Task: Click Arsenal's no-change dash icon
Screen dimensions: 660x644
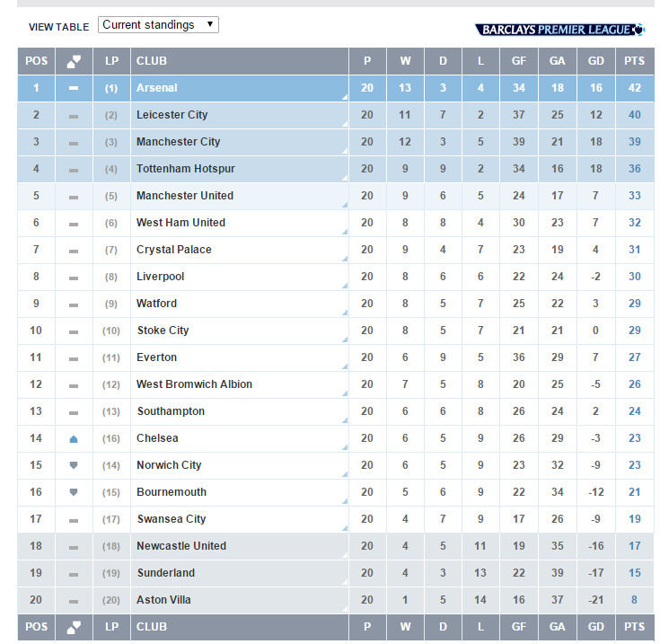Action: [x=74, y=88]
